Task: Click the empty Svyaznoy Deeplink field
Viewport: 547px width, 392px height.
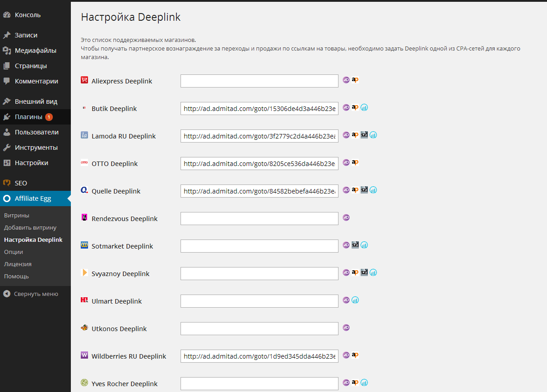Action: [x=260, y=274]
